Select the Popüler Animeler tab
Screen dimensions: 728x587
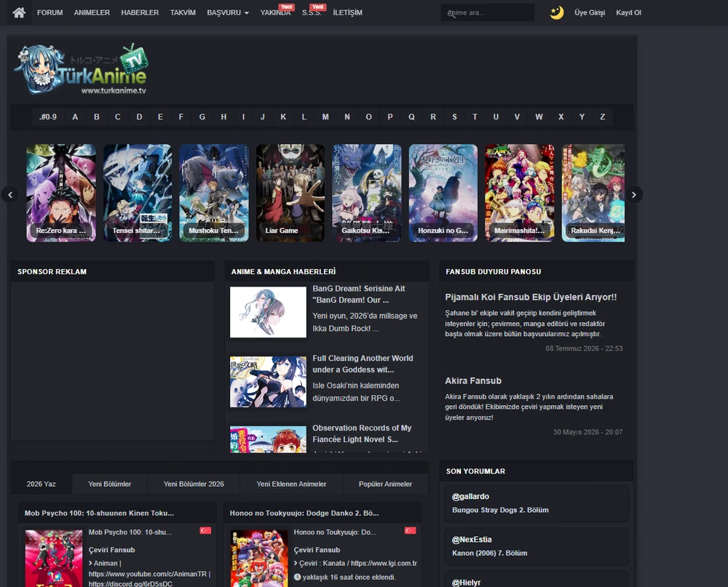click(385, 484)
